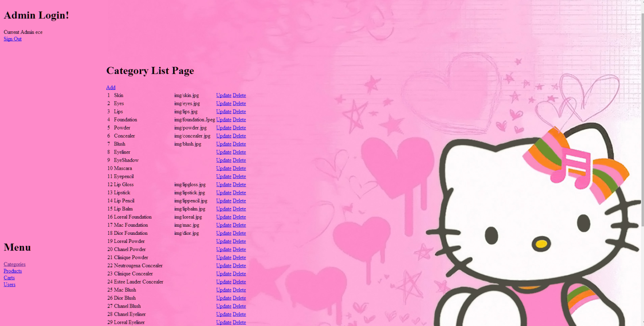Delete the EyeShadow category
Viewport: 644px width, 326px height.
click(x=239, y=160)
